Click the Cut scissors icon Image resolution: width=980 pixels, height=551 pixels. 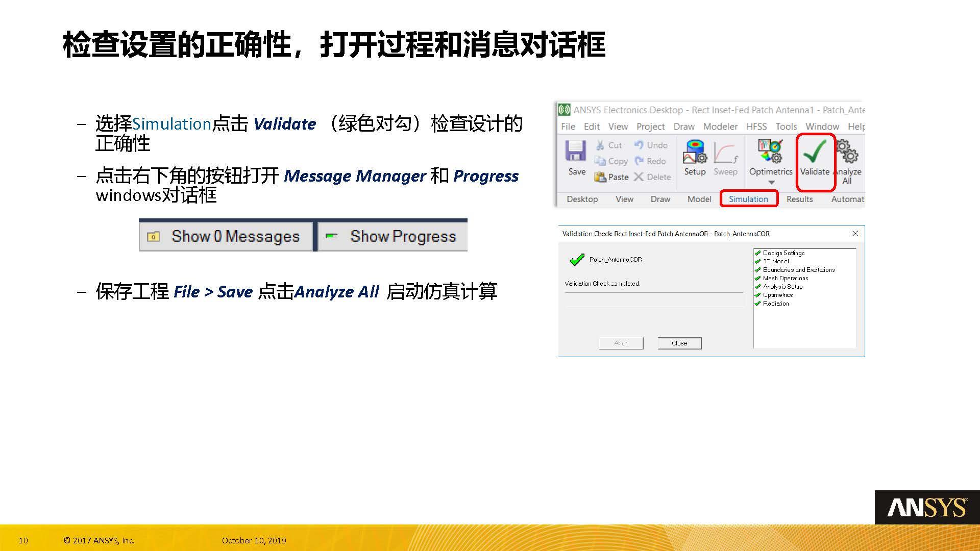pyautogui.click(x=601, y=145)
